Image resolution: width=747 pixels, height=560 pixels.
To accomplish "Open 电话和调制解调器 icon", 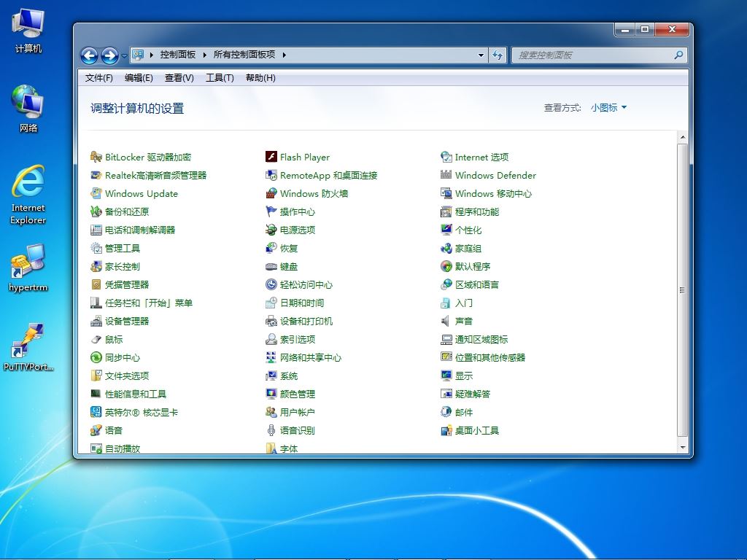I will point(96,230).
